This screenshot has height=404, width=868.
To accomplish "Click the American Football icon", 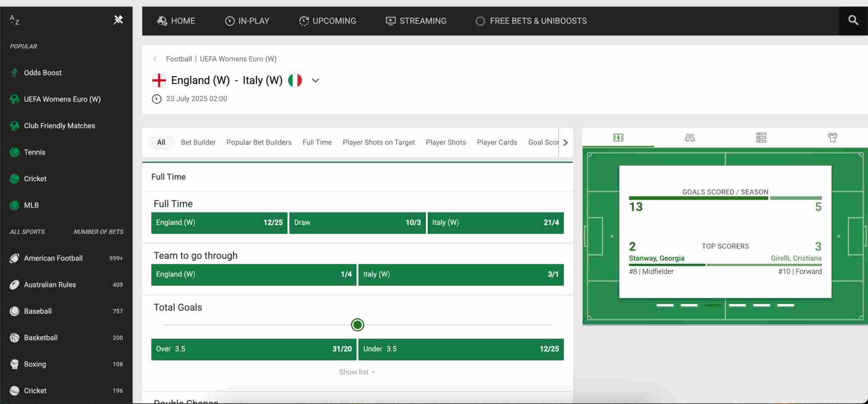I will pyautogui.click(x=15, y=258).
